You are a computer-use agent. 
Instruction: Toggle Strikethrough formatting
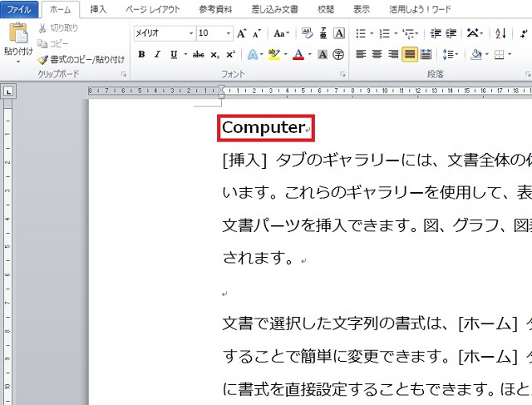tap(198, 54)
